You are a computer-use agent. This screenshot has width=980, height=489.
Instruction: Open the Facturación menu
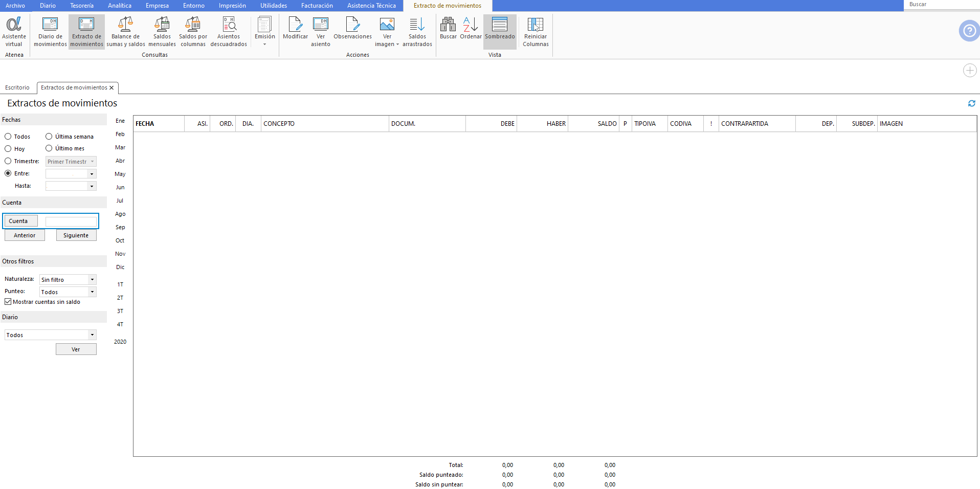tap(317, 6)
